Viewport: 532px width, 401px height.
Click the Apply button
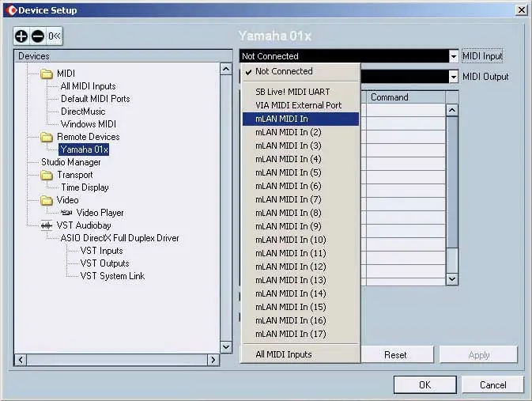coord(479,355)
